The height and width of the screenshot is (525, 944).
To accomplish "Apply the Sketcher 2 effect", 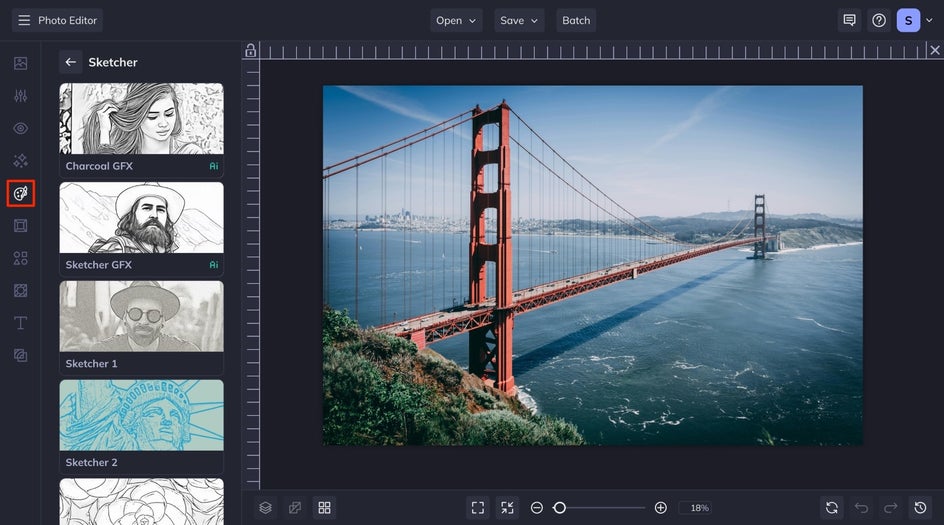I will pos(141,426).
